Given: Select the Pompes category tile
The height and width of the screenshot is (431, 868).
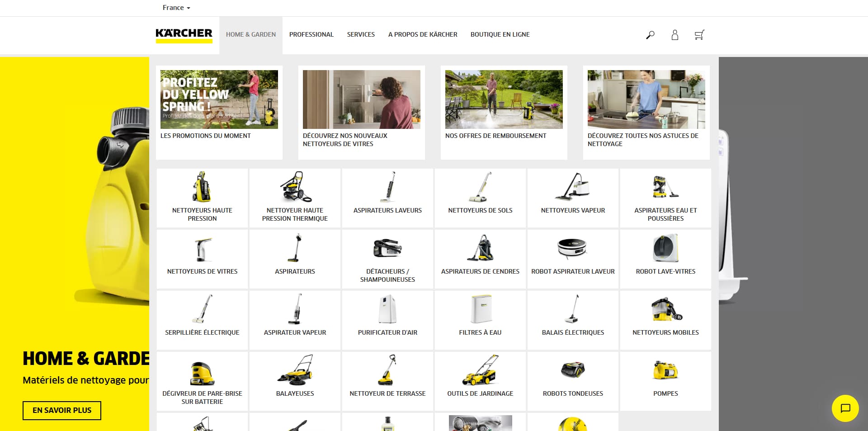Looking at the screenshot, I should pyautogui.click(x=665, y=381).
